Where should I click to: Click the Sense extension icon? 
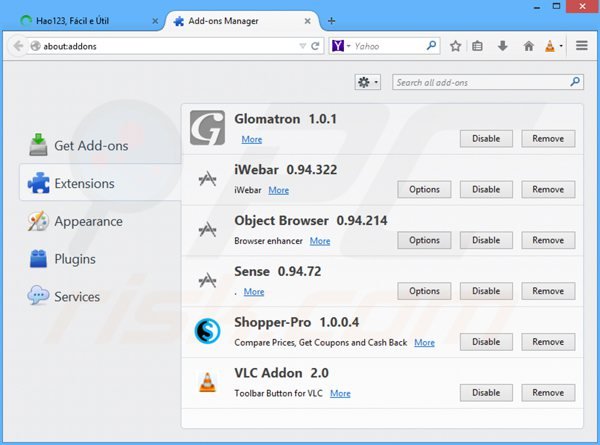(207, 280)
